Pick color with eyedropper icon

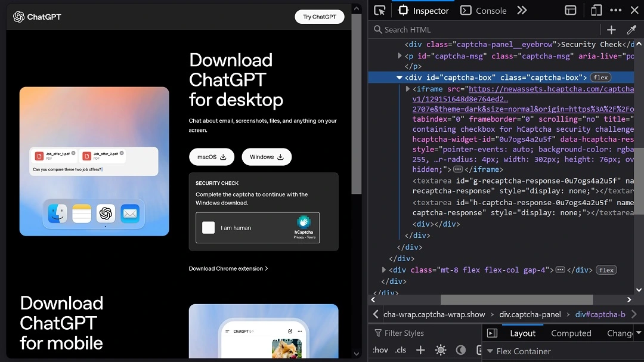pos(631,30)
